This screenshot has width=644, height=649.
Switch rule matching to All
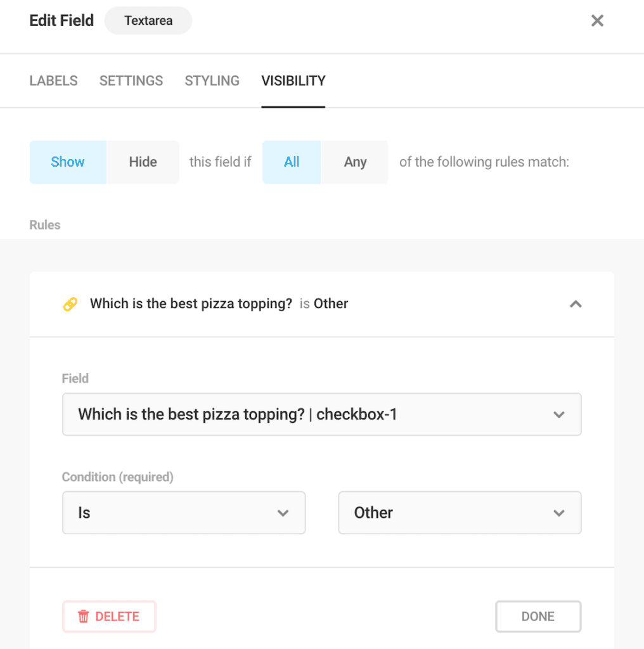coord(291,162)
